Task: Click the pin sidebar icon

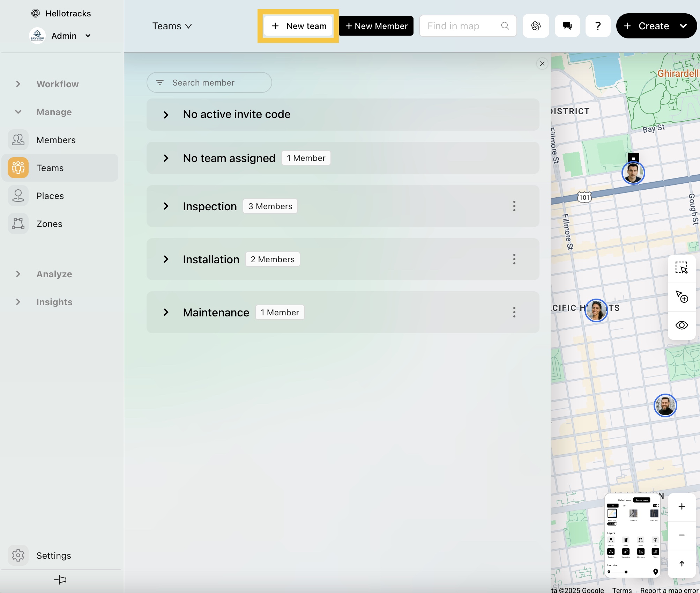Action: [x=60, y=580]
